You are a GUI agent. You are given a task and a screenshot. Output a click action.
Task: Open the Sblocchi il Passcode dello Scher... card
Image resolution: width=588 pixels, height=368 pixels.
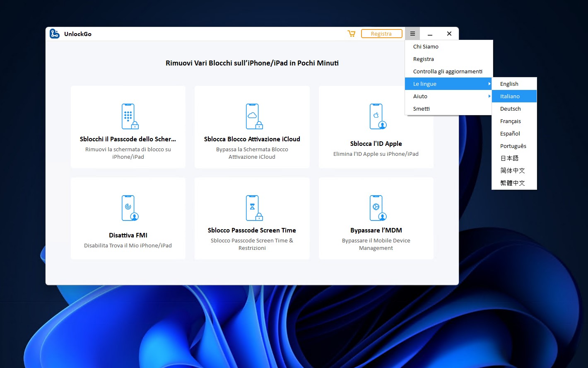point(128,127)
